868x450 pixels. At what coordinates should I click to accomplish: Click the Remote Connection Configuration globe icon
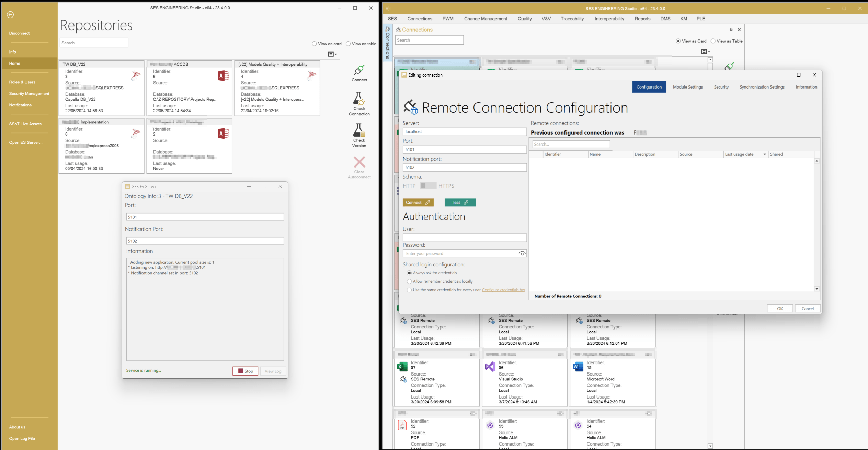(x=411, y=107)
